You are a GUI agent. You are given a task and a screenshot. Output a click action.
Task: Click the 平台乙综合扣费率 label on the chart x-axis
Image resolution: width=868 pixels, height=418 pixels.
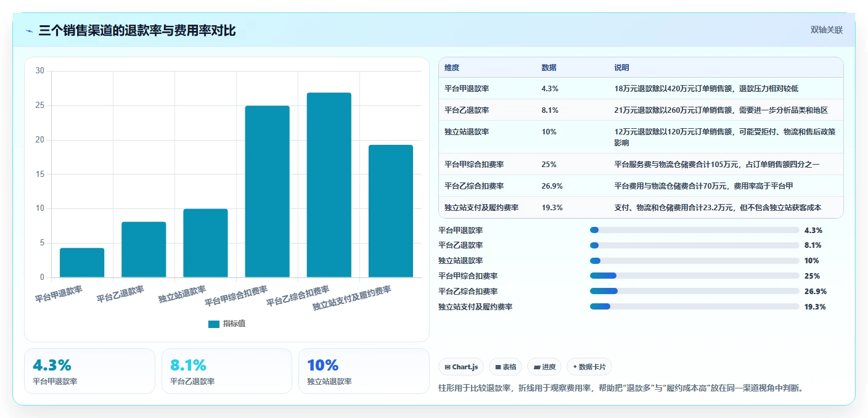pyautogui.click(x=298, y=296)
